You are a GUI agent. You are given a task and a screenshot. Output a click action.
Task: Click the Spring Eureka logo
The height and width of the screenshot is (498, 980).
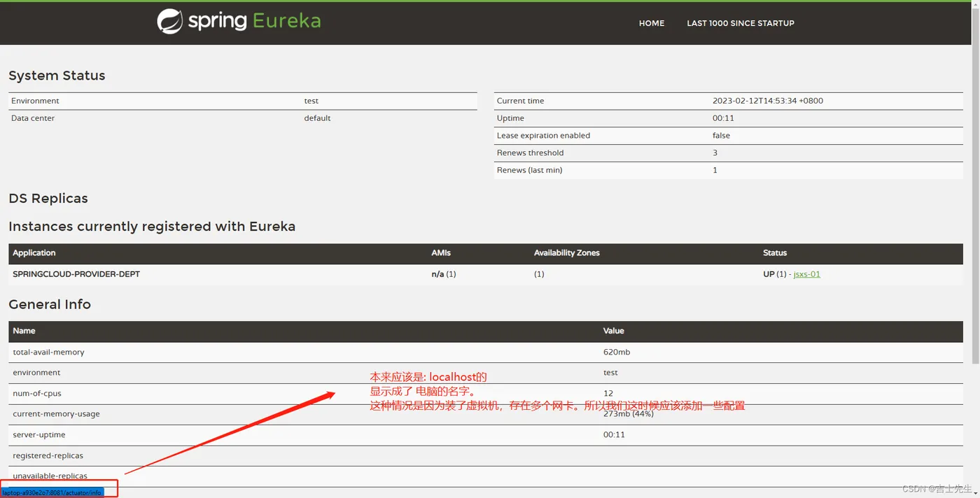click(x=239, y=22)
